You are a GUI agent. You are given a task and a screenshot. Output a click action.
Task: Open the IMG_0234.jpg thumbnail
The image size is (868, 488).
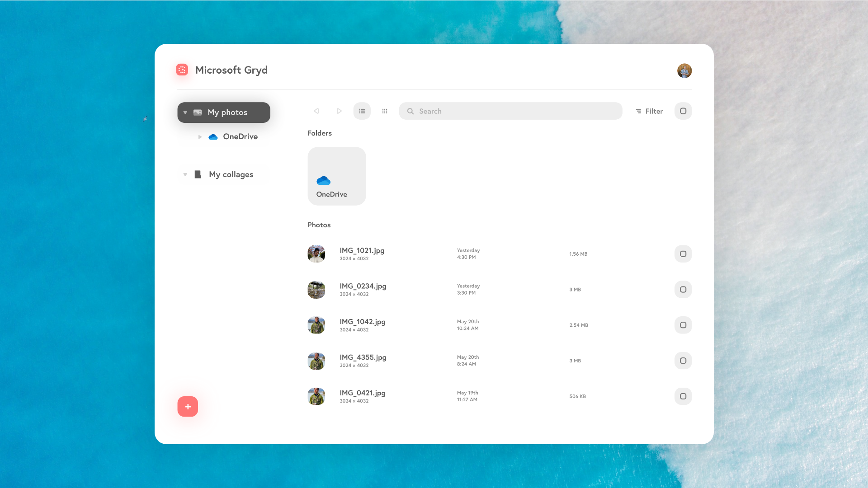316,290
